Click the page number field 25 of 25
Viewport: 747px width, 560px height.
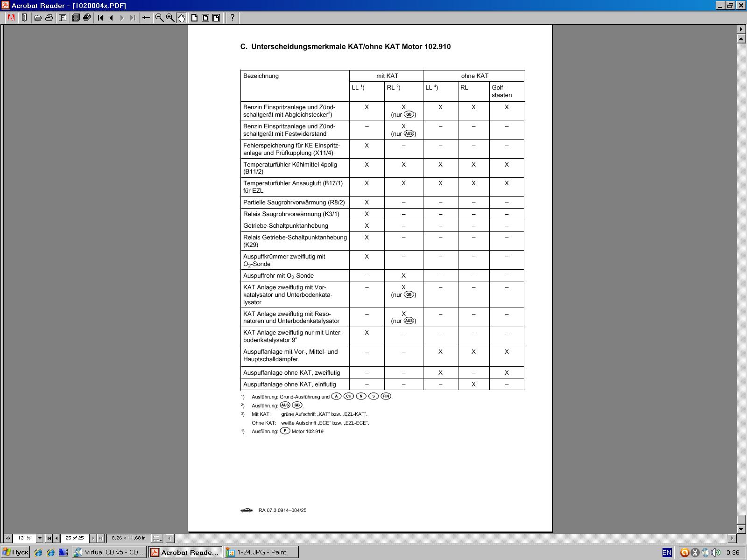point(75,538)
